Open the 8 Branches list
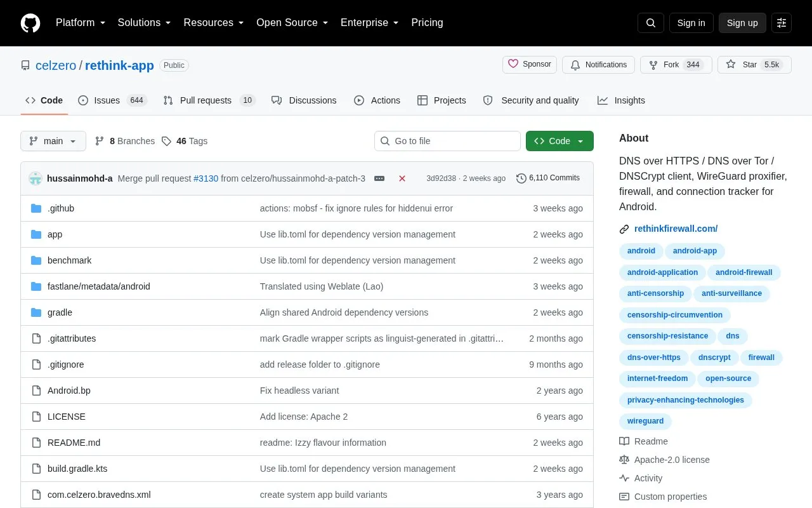Image resolution: width=812 pixels, height=508 pixels. pyautogui.click(x=124, y=141)
